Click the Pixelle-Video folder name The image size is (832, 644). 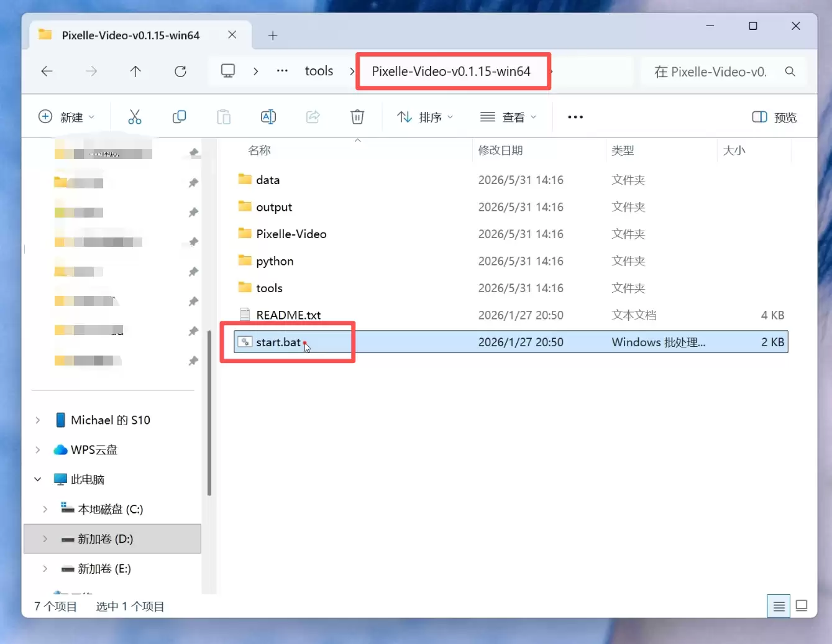click(291, 234)
